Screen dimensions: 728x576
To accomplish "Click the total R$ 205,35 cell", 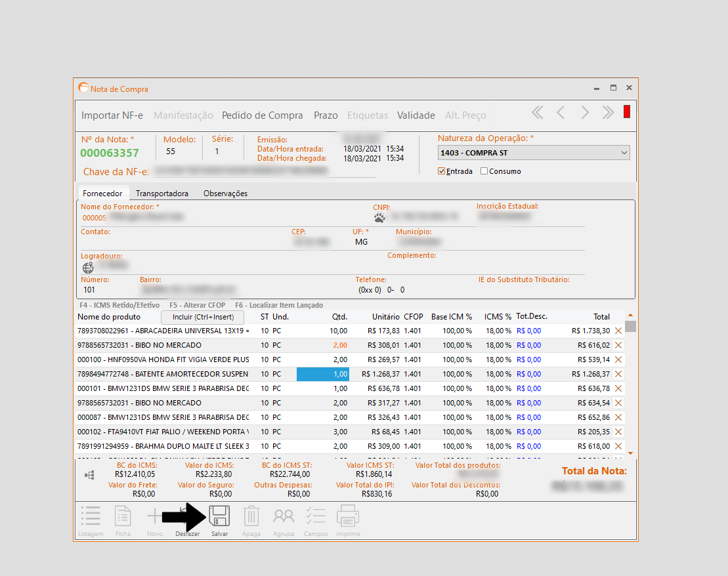I will [594, 432].
